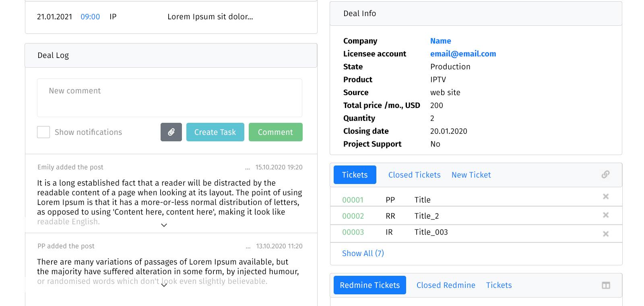This screenshot has width=644, height=306.
Task: Show all 7 tickets
Action: (363, 253)
